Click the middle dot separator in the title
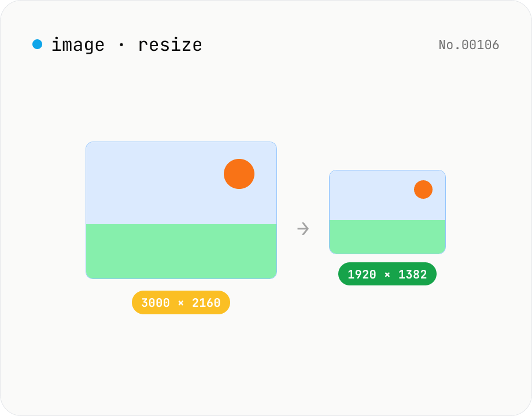 coord(121,44)
